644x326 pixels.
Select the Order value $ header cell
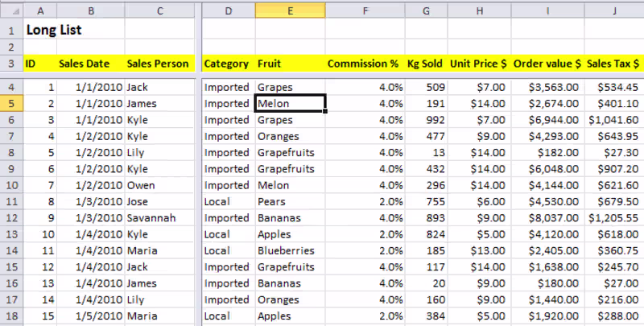547,63
